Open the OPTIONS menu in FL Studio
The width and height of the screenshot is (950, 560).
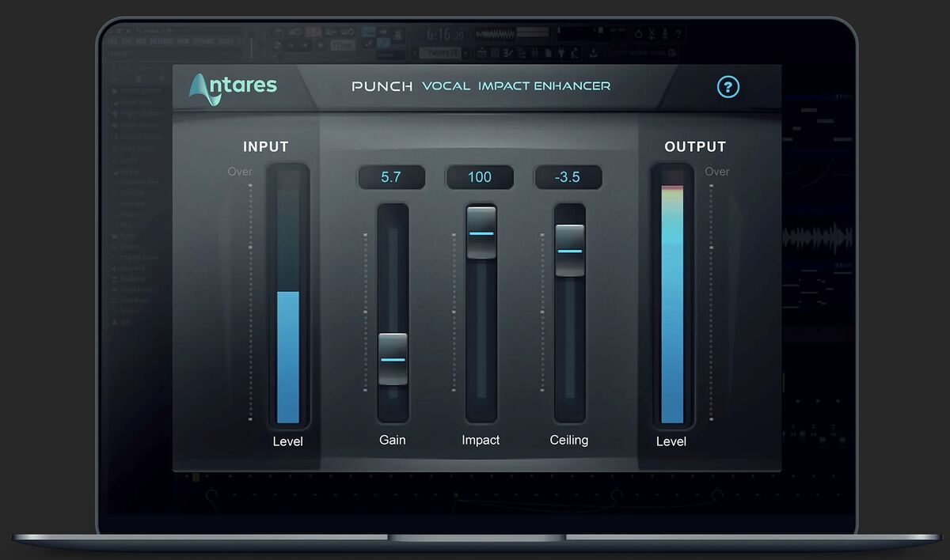[203, 40]
